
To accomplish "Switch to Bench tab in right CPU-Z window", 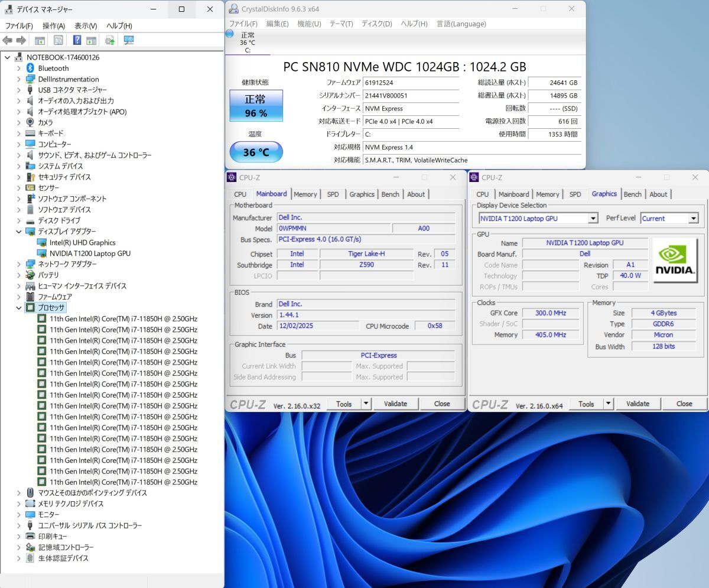I will tap(632, 194).
